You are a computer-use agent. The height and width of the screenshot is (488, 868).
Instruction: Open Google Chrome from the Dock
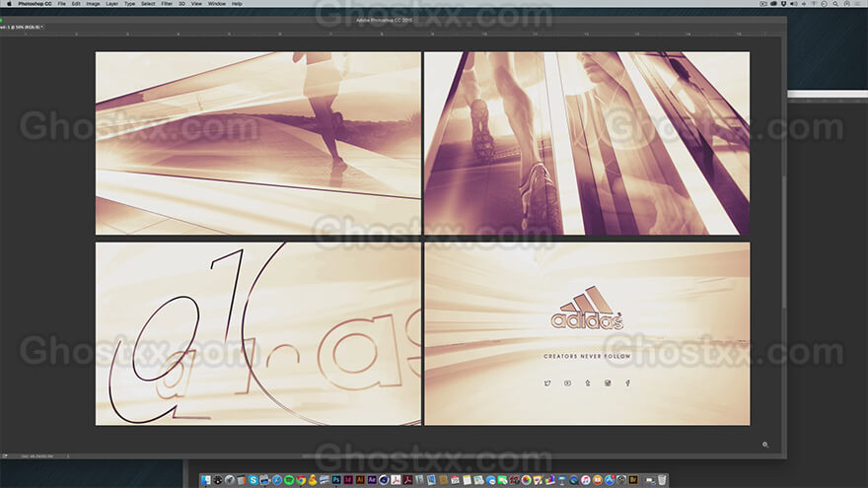pyautogui.click(x=301, y=480)
